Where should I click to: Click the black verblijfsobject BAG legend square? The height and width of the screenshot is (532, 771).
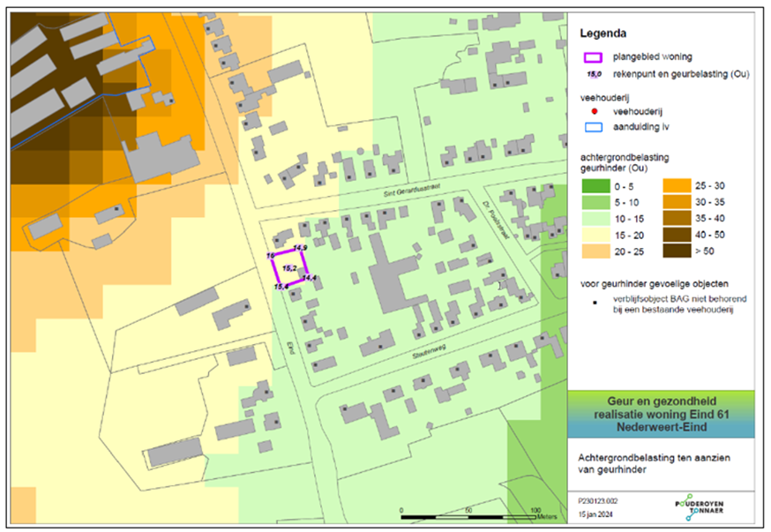pyautogui.click(x=595, y=303)
